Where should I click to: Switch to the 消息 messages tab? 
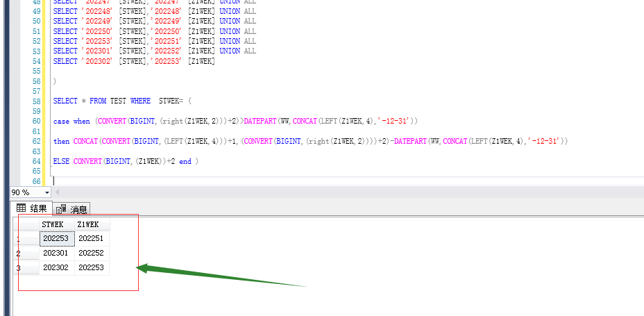pyautogui.click(x=72, y=210)
